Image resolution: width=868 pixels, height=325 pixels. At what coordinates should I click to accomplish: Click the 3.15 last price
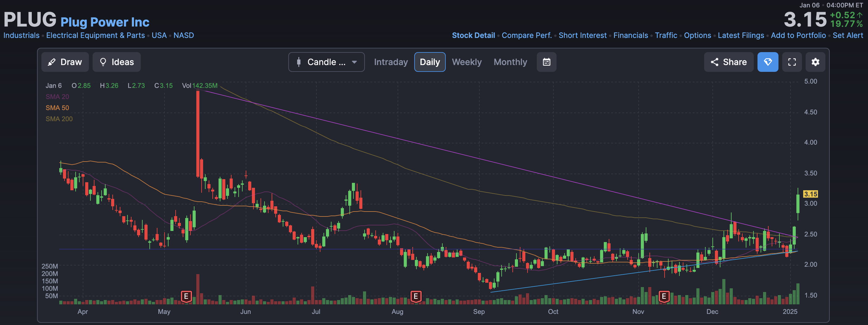805,19
